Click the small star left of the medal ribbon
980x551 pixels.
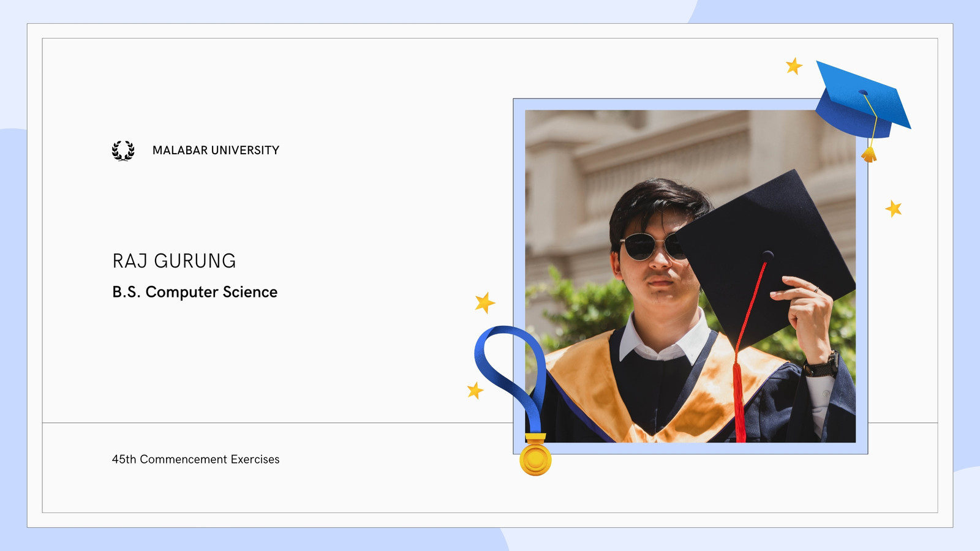475,390
